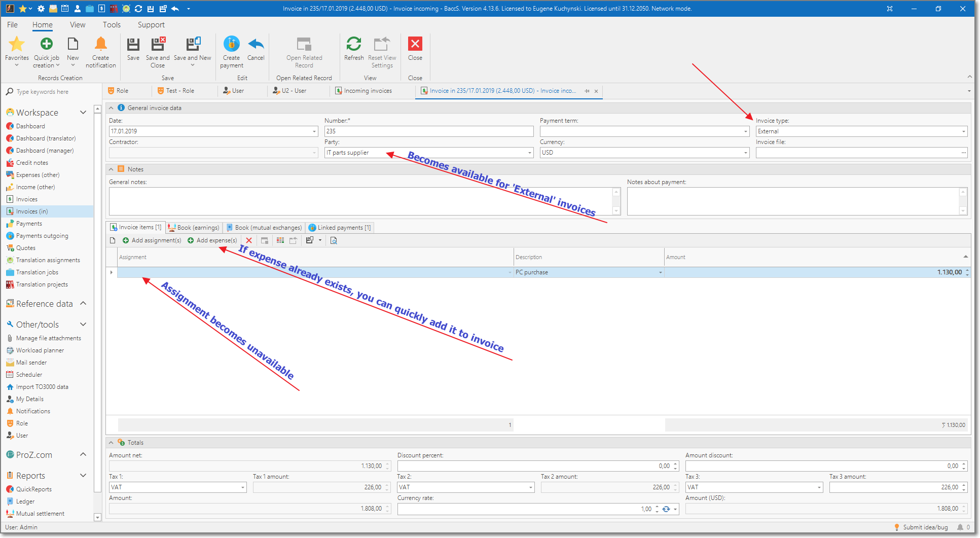Click the red Close ribbon icon

(x=415, y=44)
